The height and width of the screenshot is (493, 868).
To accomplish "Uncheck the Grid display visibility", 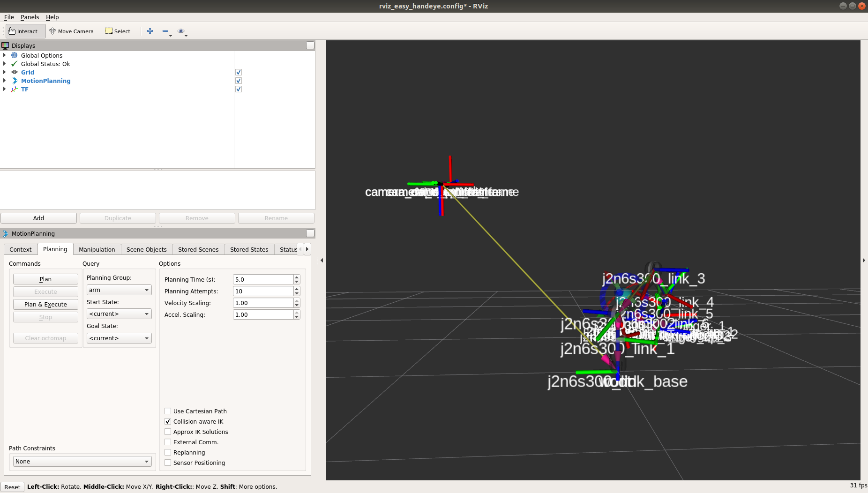I will coord(239,72).
